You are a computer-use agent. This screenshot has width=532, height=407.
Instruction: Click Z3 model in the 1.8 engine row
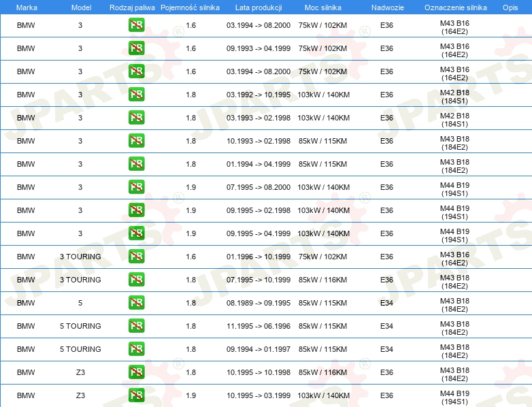(x=80, y=372)
